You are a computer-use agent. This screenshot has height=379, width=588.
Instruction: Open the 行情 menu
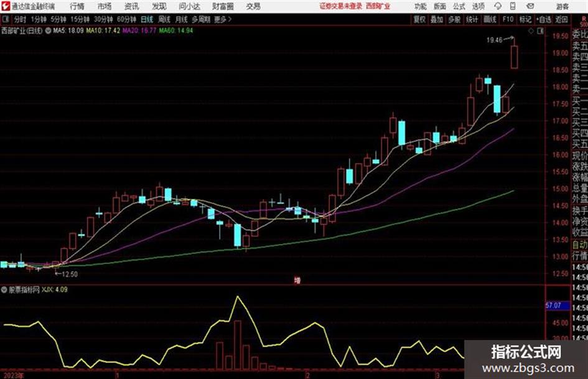pos(77,6)
